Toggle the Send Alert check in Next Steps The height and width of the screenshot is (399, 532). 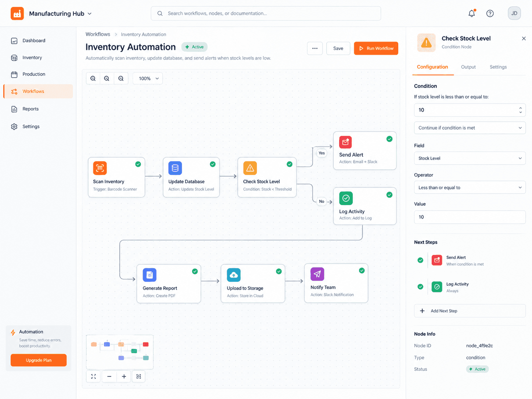click(x=420, y=260)
